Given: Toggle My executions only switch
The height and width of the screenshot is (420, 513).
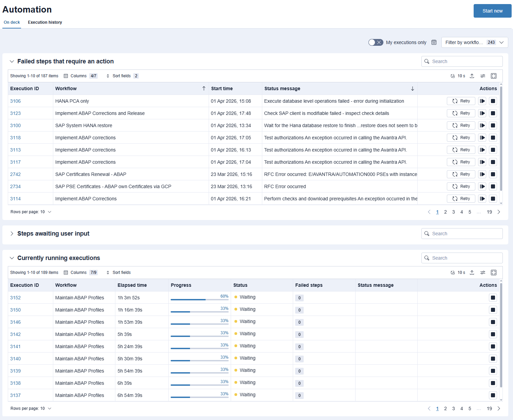Looking at the screenshot, I should point(376,42).
